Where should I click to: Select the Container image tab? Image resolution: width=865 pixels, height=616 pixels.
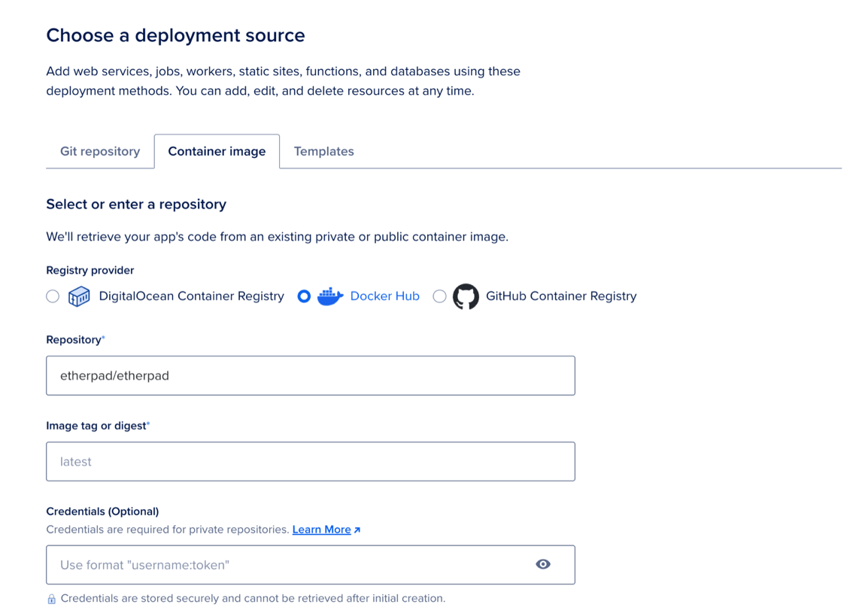(x=217, y=151)
